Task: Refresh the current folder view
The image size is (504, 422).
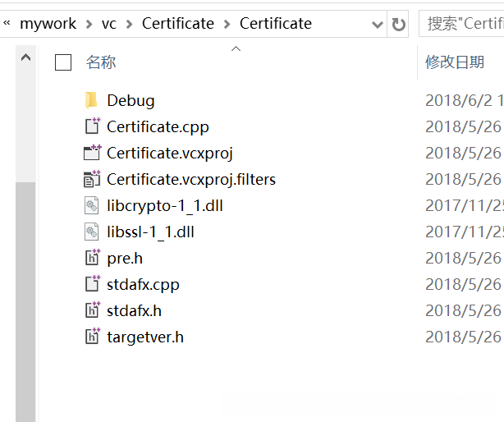Action: (x=399, y=24)
